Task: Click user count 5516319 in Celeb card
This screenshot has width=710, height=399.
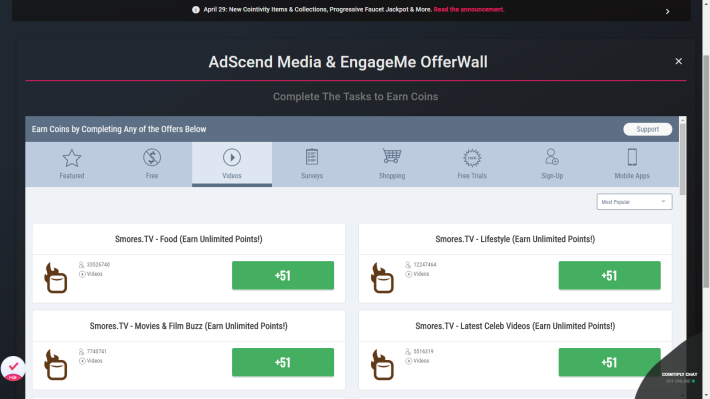Action: (423, 351)
